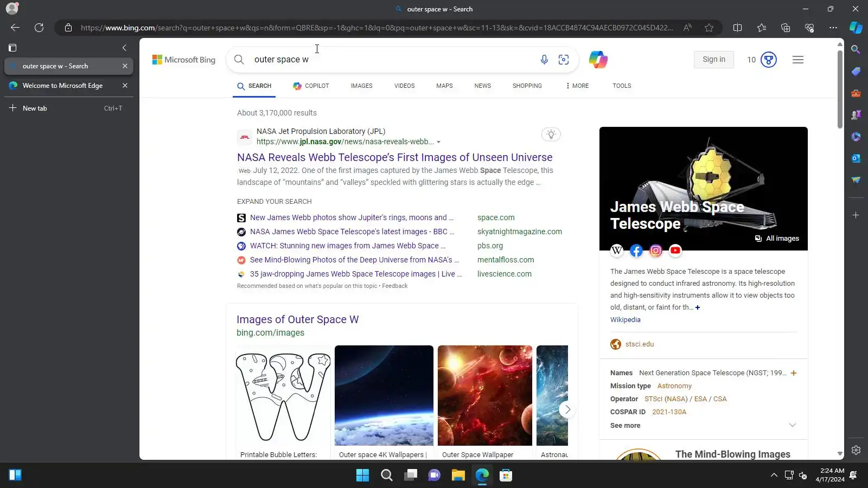Expand the See more chevron
Viewport: 868px width, 488px height.
click(793, 425)
